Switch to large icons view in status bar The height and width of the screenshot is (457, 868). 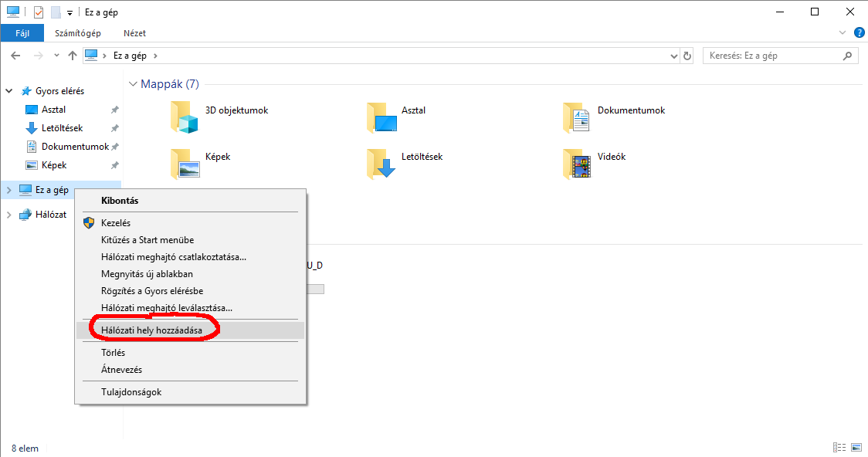tap(856, 448)
